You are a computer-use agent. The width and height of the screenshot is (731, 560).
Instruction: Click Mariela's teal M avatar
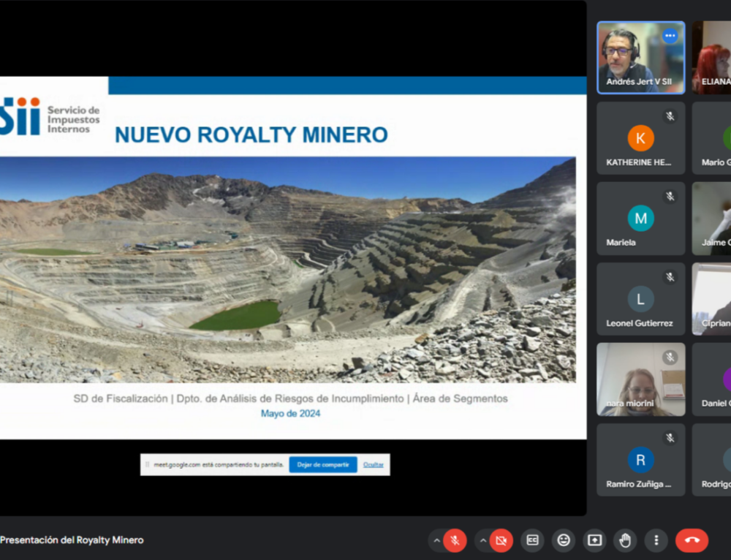pyautogui.click(x=641, y=218)
